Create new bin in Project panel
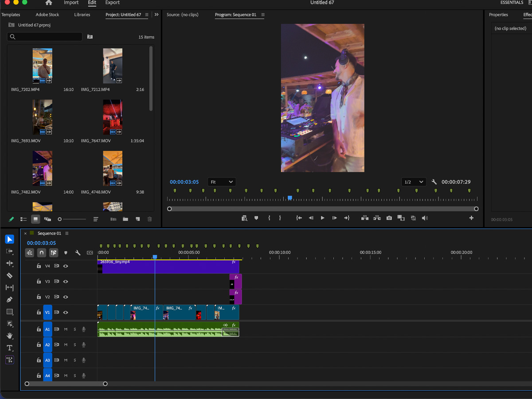 coord(125,219)
